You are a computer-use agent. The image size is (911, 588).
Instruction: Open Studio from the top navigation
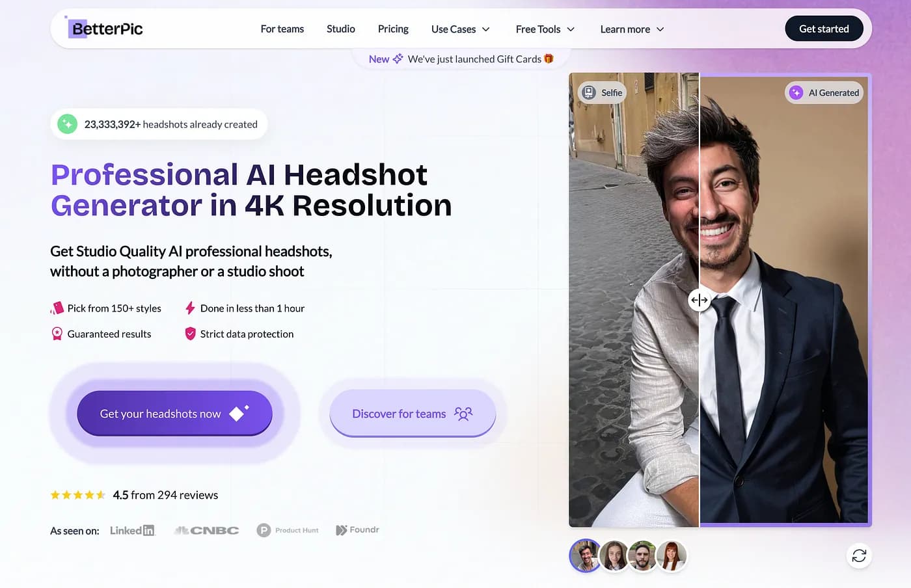pos(340,29)
